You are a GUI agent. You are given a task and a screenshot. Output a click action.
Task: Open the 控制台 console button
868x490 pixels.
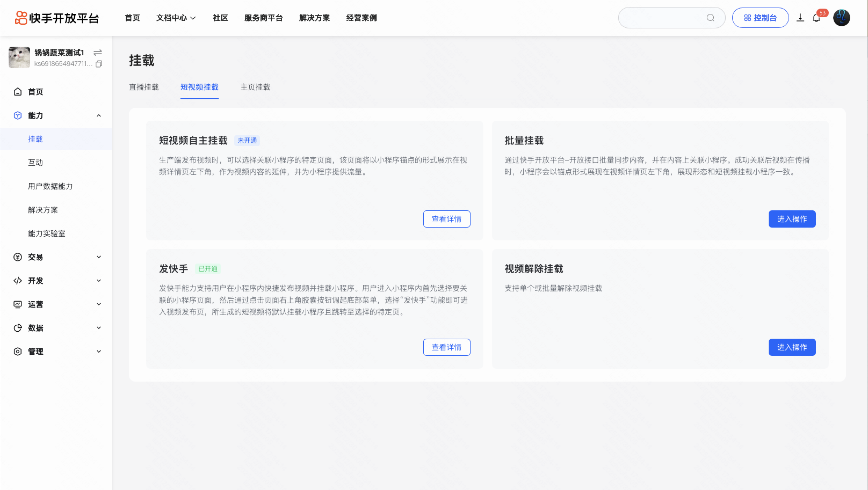coord(760,18)
